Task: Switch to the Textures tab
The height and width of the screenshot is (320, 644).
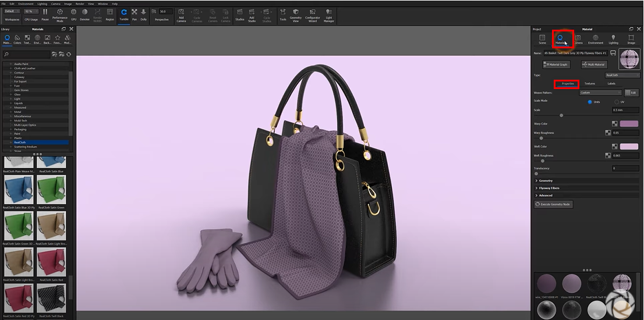Action: [590, 84]
